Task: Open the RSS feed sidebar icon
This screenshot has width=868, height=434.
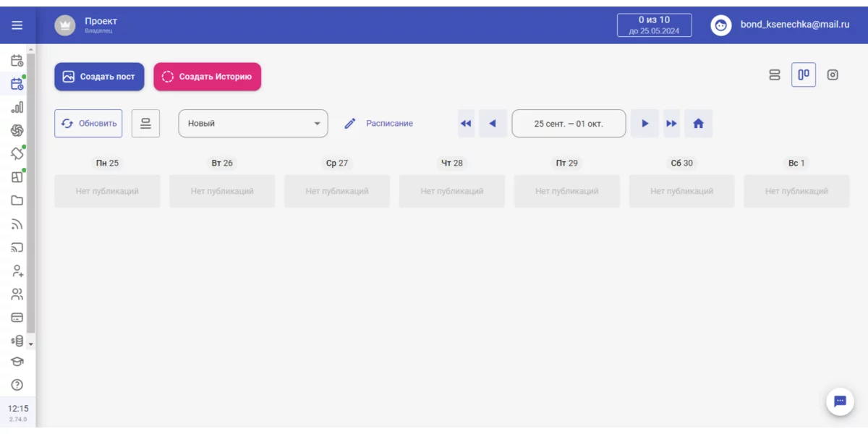Action: click(x=17, y=224)
